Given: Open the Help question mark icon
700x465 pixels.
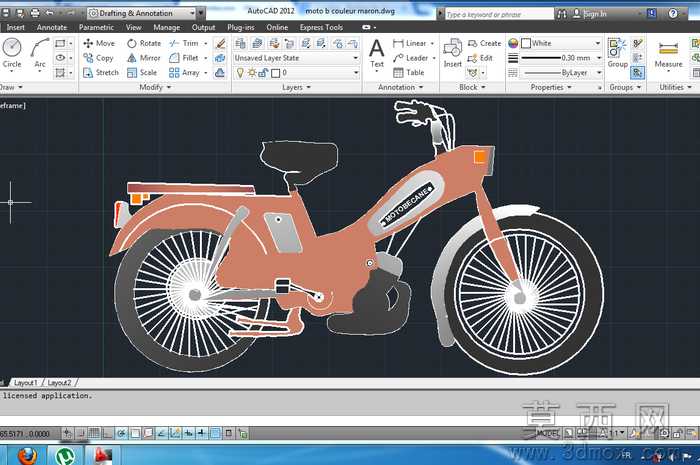Looking at the screenshot, I should click(673, 13).
